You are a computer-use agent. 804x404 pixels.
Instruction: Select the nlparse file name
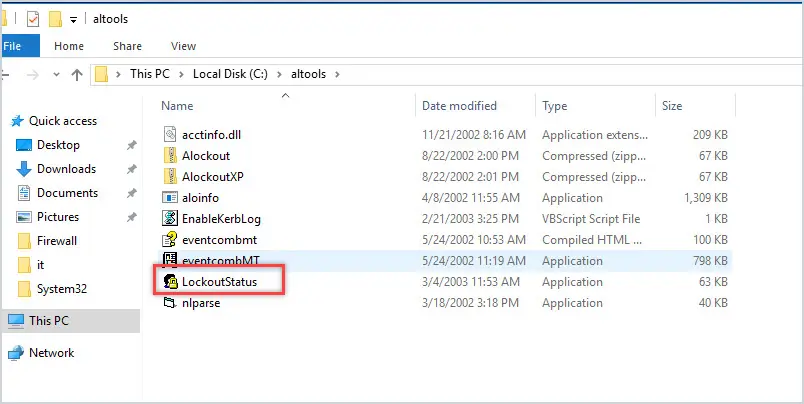pos(201,303)
